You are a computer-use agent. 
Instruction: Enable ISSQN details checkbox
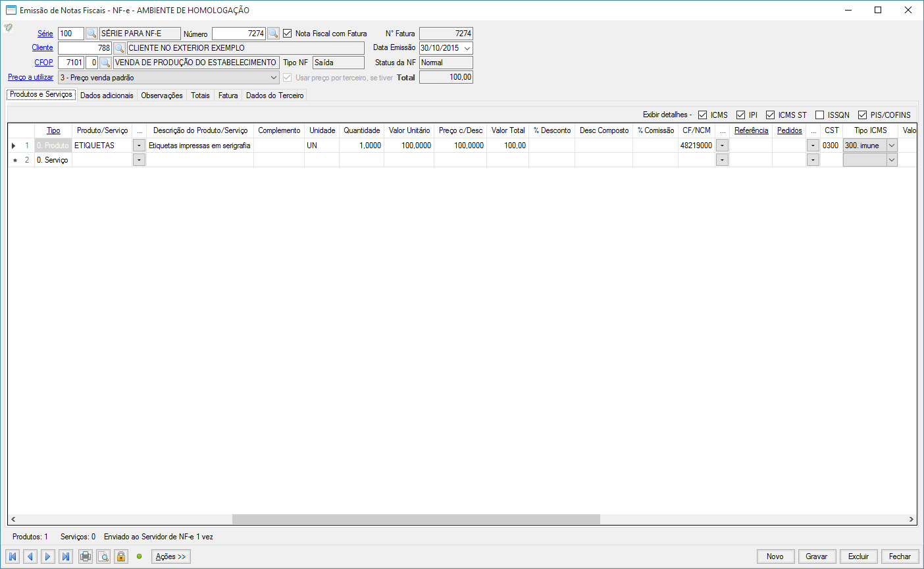820,115
